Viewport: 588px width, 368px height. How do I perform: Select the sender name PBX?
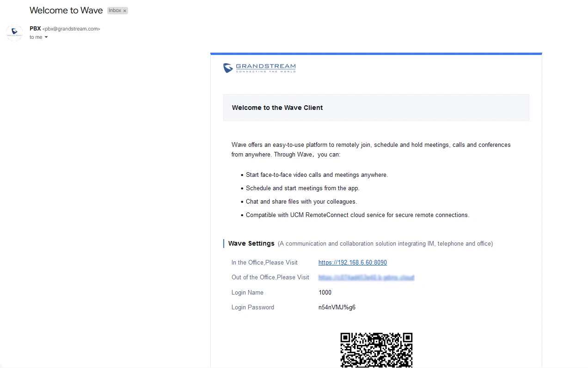coord(35,29)
